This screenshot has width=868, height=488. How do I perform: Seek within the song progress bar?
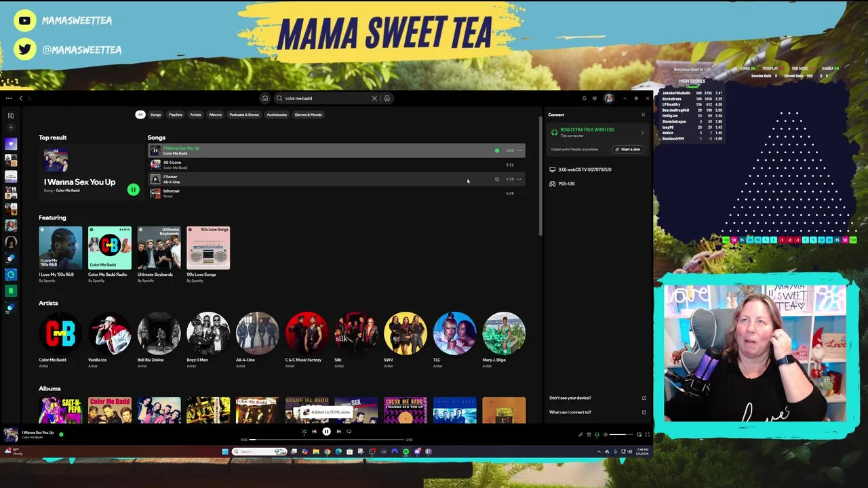point(328,439)
